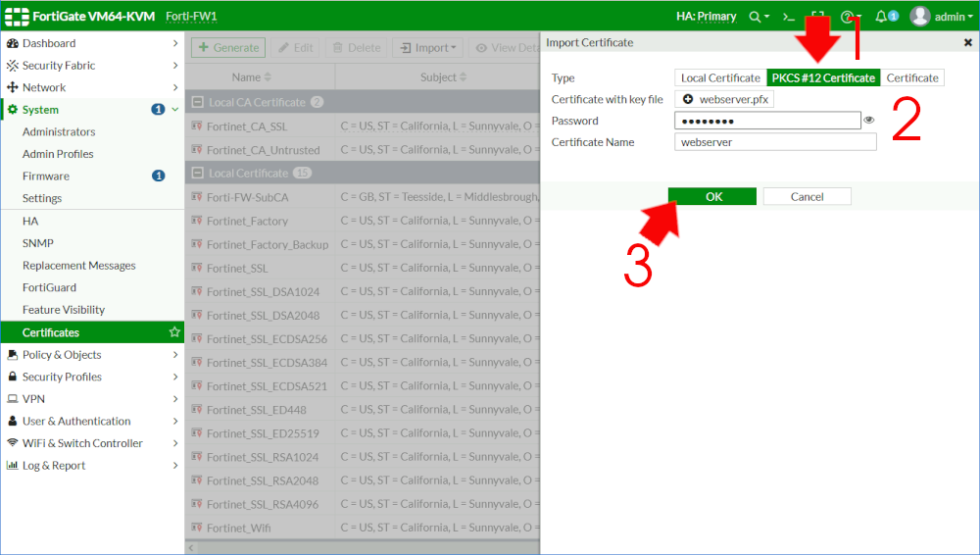Open the help question mark icon

(847, 17)
